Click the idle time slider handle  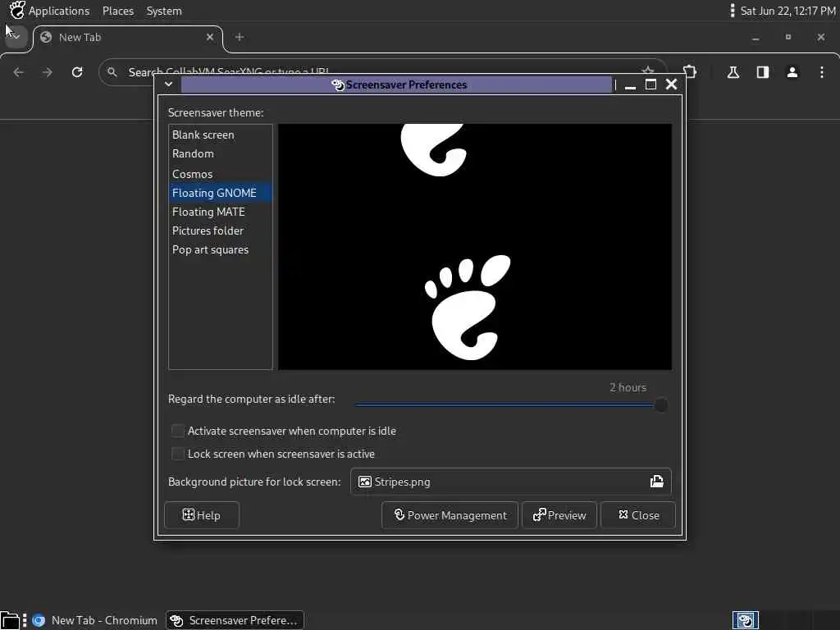point(661,405)
